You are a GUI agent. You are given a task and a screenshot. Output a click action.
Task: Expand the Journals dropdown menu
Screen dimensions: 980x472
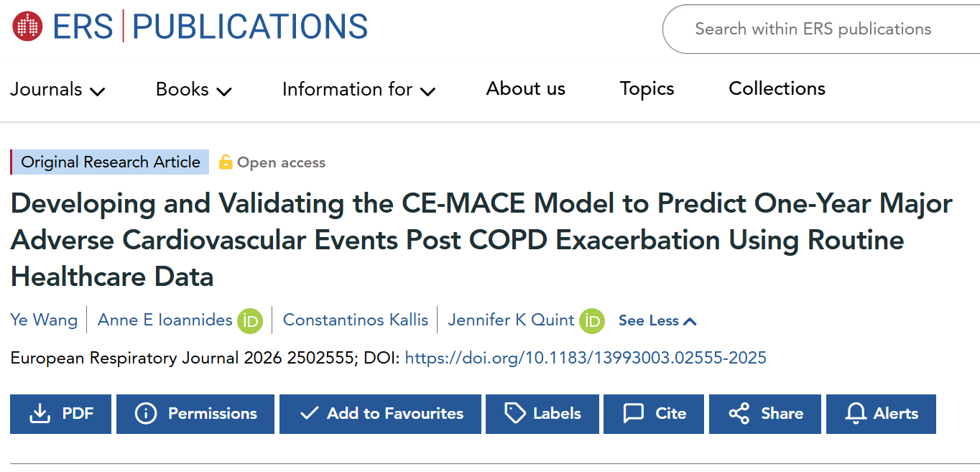pyautogui.click(x=57, y=90)
